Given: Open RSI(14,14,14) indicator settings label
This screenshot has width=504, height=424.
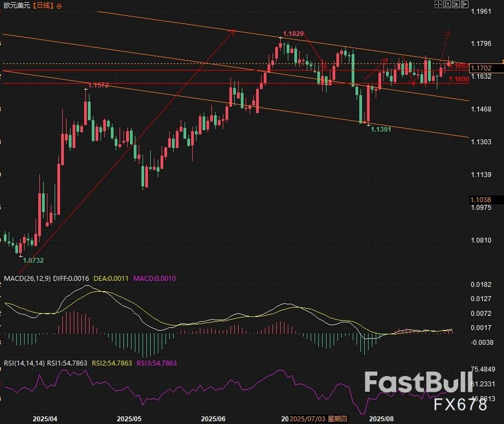Looking at the screenshot, I should coord(24,363).
